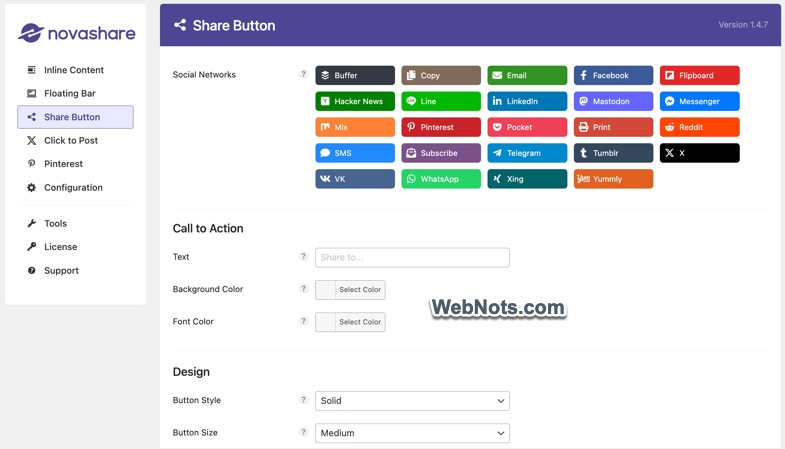This screenshot has width=785, height=449.
Task: Click the share icon in page header
Action: tap(180, 25)
